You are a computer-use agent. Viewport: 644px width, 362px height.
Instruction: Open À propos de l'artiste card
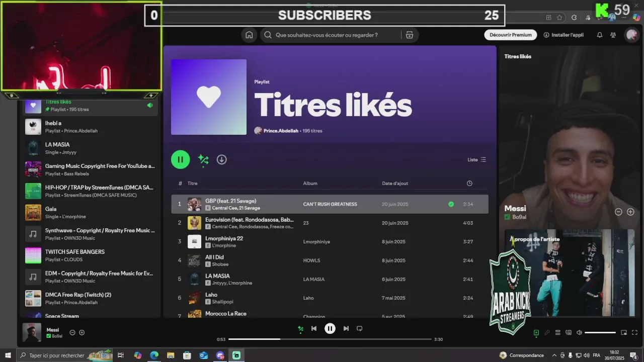(x=570, y=273)
